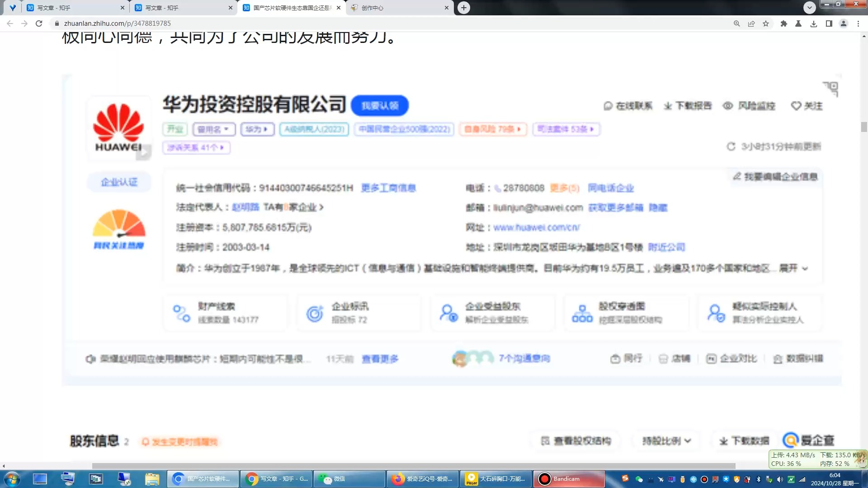Open the 企业受益股东 card
868x488 pixels.
click(493, 313)
